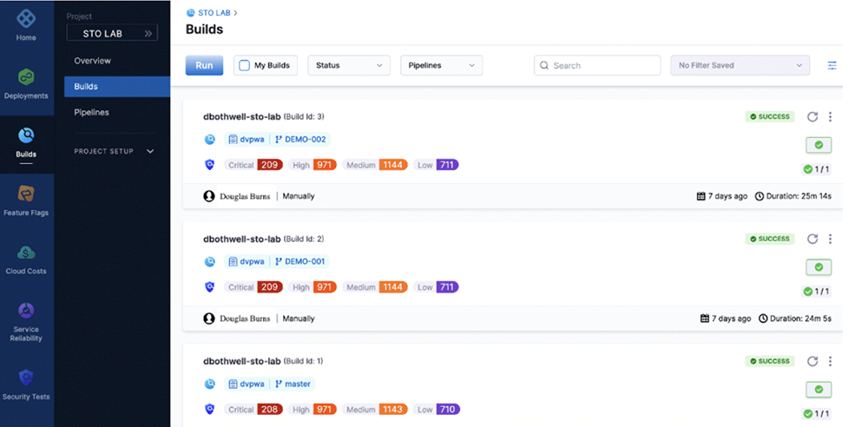
Task: Click the re-run icon for Build Id 3
Action: (812, 117)
